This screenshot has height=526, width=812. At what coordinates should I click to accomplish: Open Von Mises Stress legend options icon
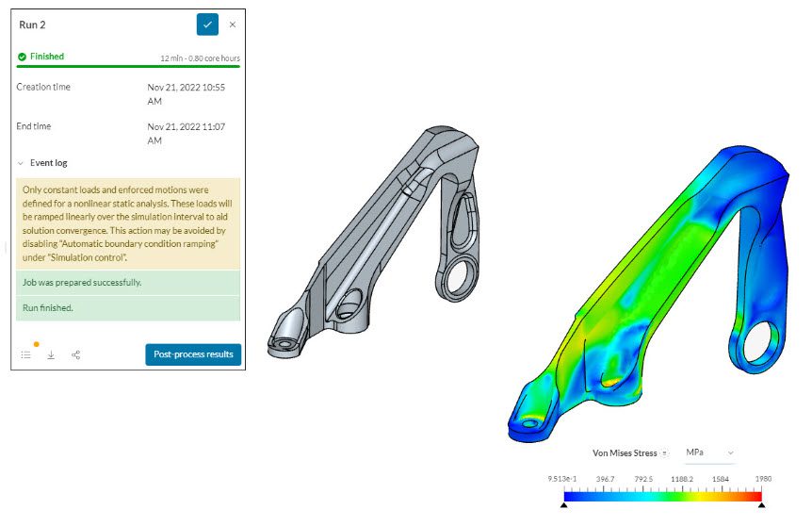click(x=665, y=453)
